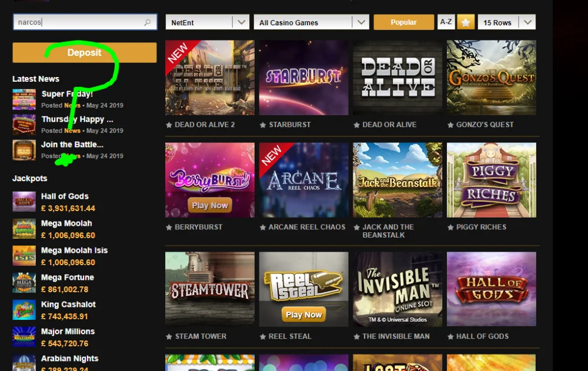Image resolution: width=588 pixels, height=371 pixels.
Task: Star the Hall of Gods game
Action: [450, 337]
